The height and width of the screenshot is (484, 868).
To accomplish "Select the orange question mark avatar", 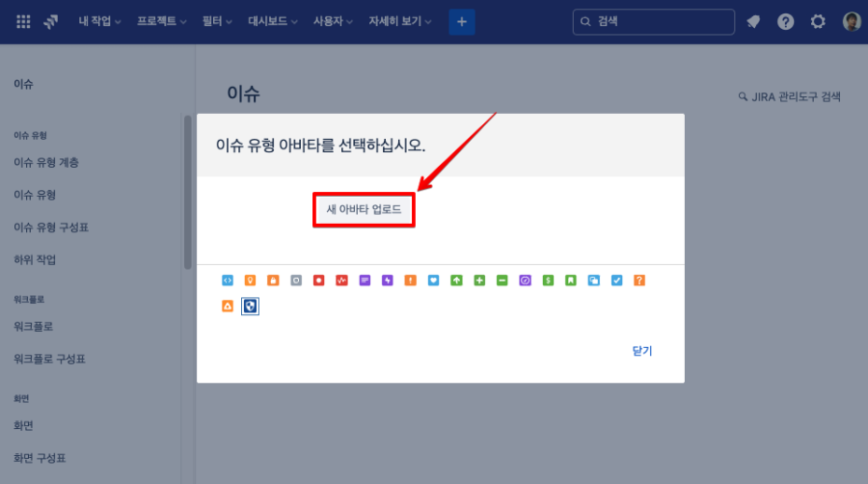I will click(639, 281).
